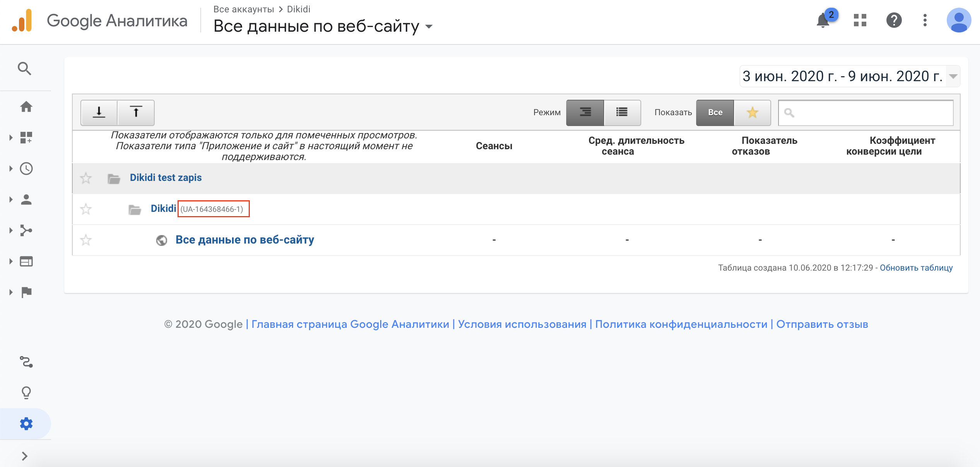Click the sidebar search magnifier icon
The width and height of the screenshot is (980, 467).
coord(24,68)
